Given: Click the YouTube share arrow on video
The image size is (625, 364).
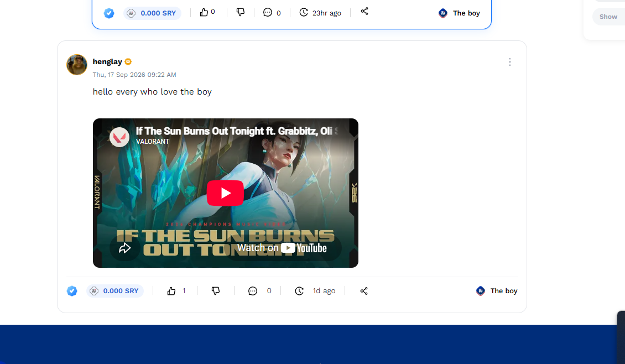Looking at the screenshot, I should 125,248.
